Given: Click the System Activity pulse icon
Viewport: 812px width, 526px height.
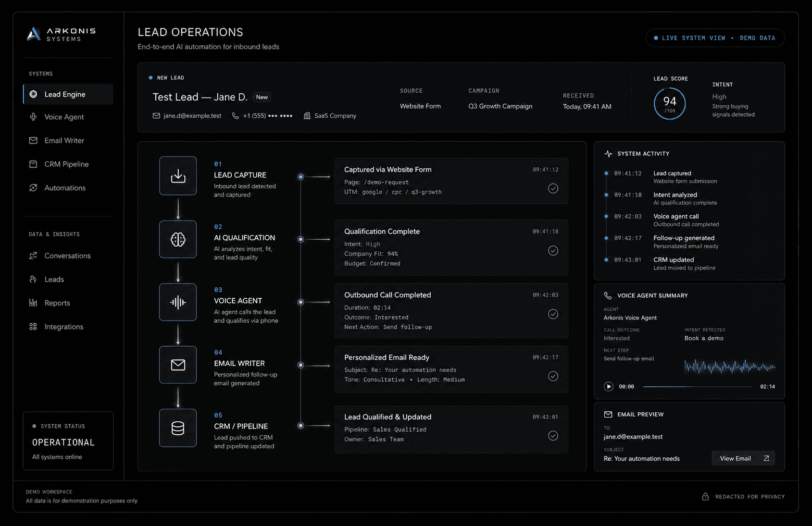Looking at the screenshot, I should pos(608,154).
